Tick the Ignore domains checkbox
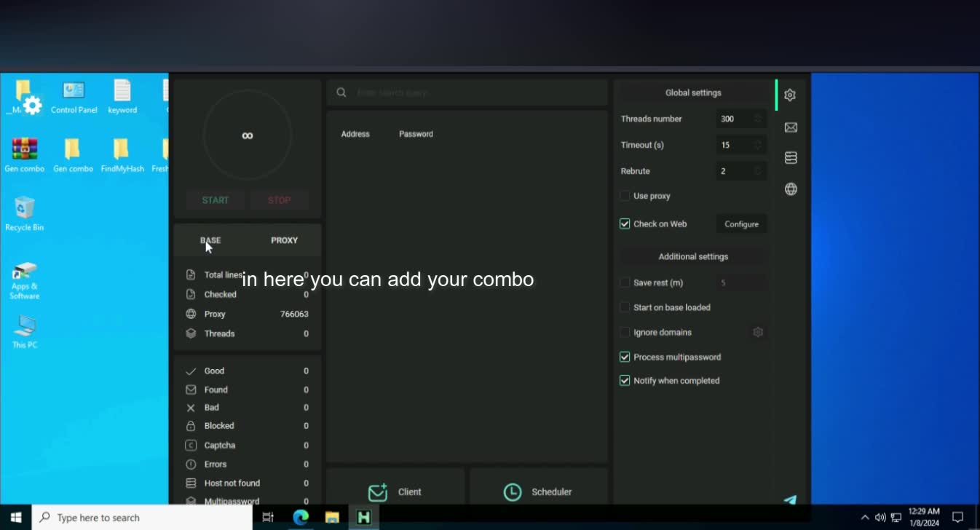 tap(625, 332)
